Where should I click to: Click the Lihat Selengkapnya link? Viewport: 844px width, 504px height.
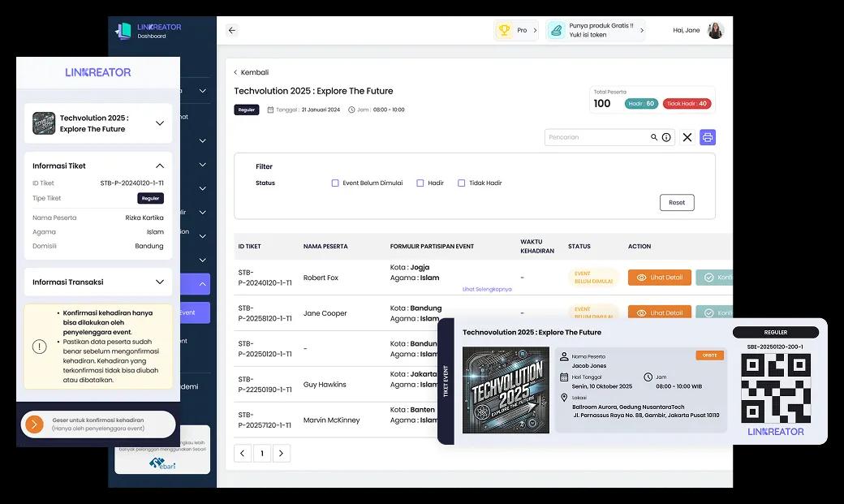click(x=487, y=289)
